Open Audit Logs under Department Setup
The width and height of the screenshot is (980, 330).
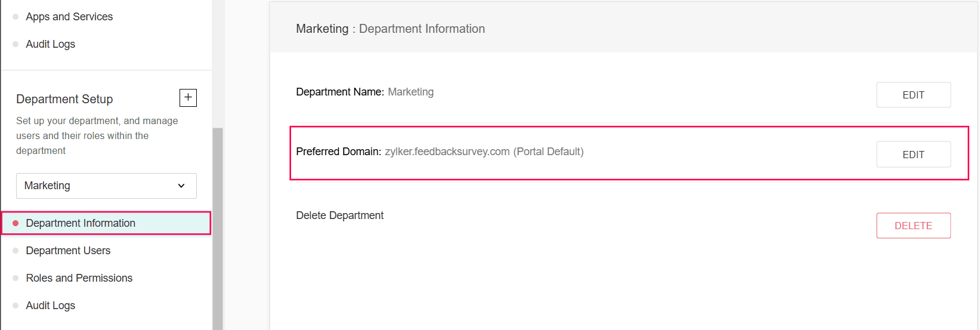(50, 306)
